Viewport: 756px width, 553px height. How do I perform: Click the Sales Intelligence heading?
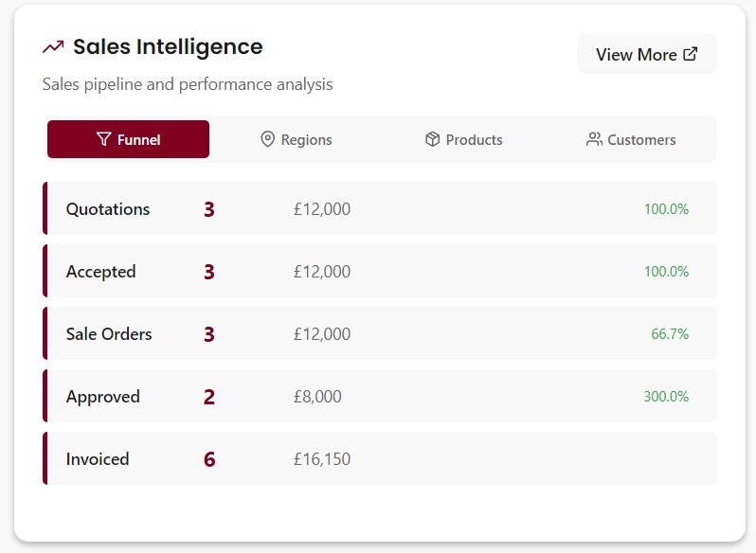[168, 47]
